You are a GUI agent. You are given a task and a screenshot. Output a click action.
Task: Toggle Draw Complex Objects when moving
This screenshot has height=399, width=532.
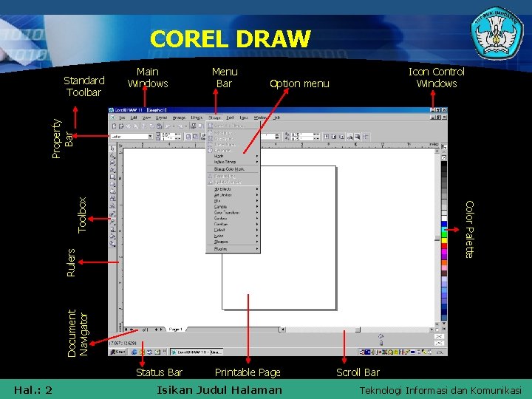point(349,137)
